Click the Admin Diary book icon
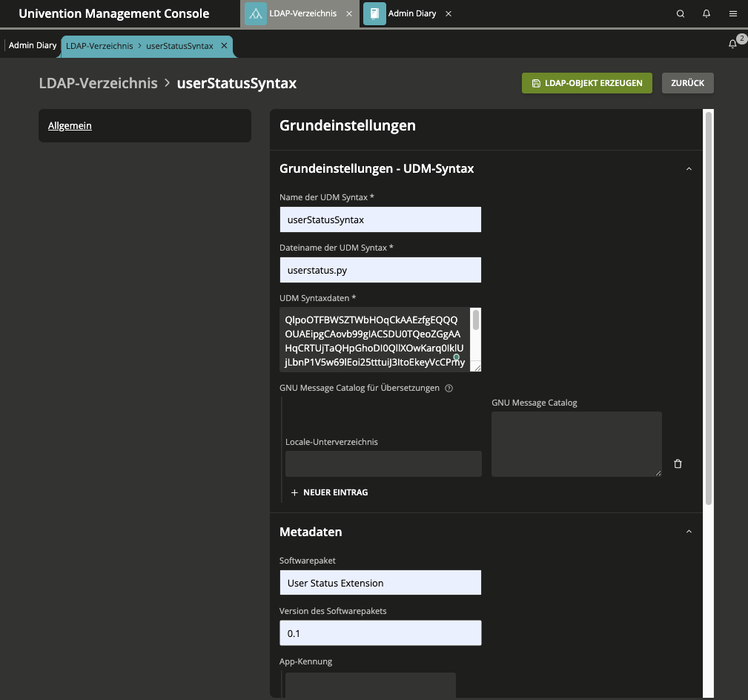Screen dimensions: 748x700 [374, 14]
